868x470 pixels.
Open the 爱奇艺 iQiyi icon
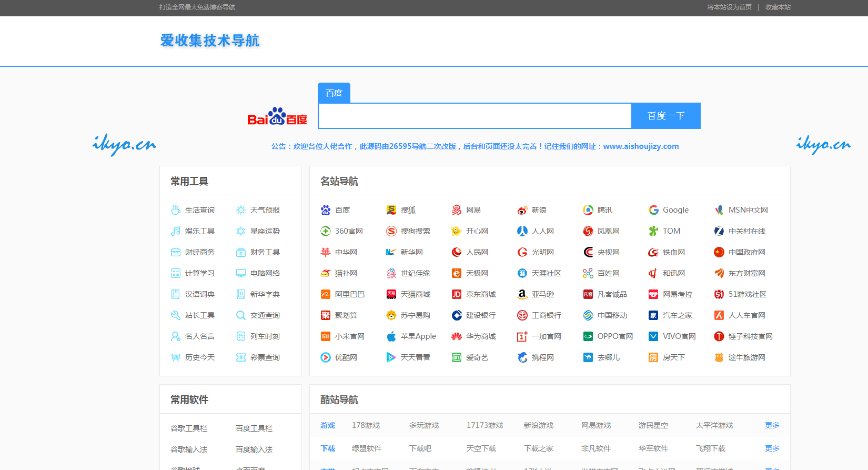[x=457, y=357]
